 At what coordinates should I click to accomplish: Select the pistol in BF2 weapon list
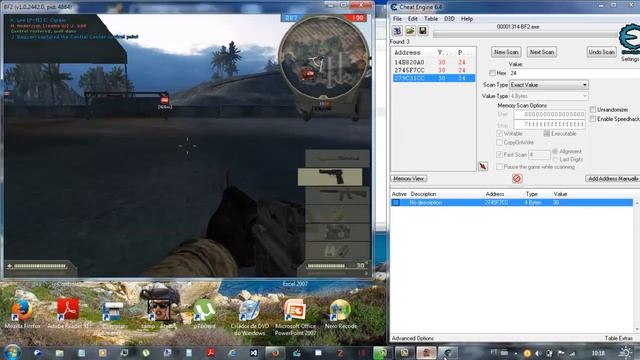tap(330, 177)
